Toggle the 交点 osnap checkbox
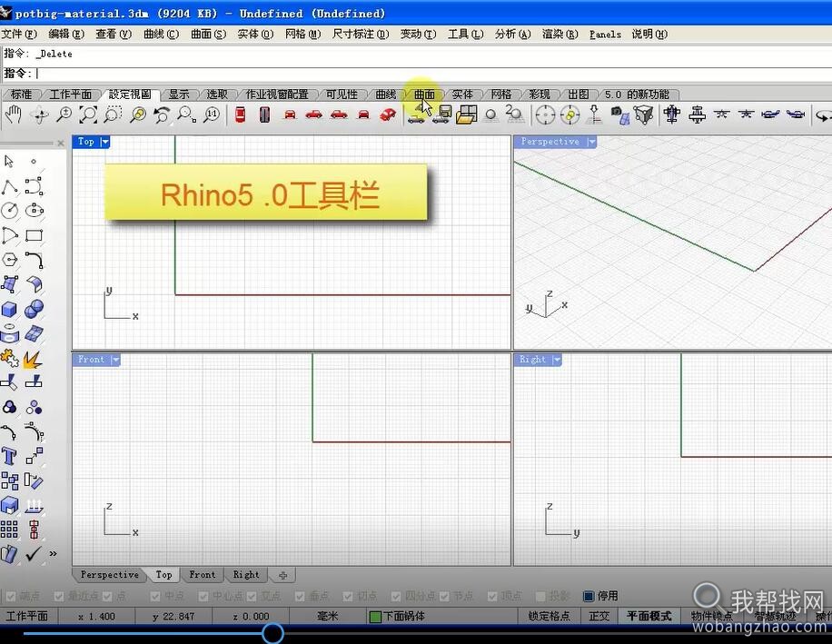 pyautogui.click(x=252, y=596)
